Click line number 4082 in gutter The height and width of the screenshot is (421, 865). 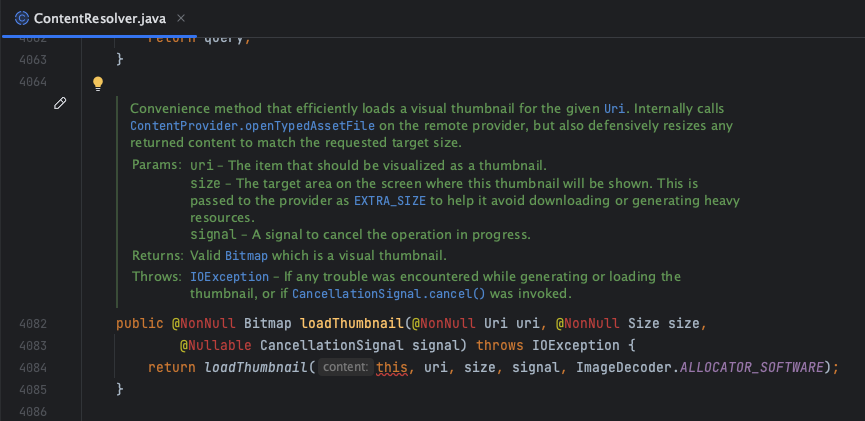(x=33, y=324)
